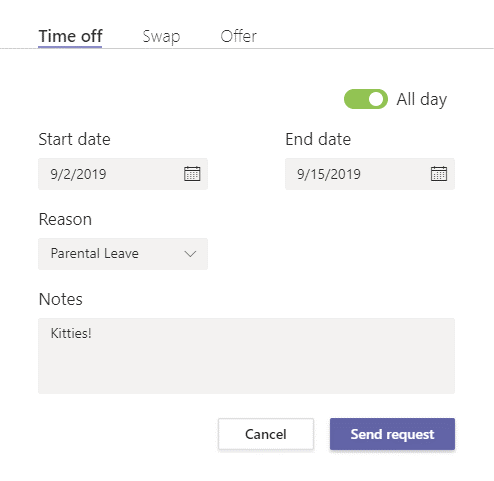Turn off the All day toggle switch
The image size is (494, 481).
pos(366,99)
